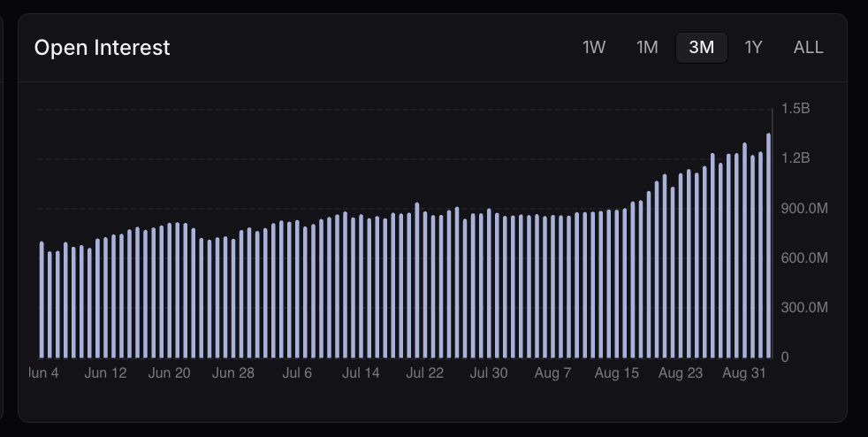Select the 1W time range
868x437 pixels.
[x=594, y=48]
